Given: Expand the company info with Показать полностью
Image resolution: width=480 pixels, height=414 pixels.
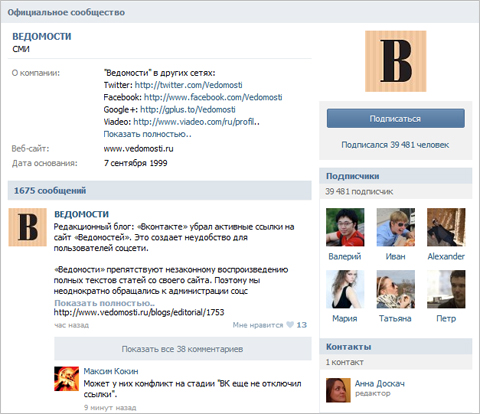Looking at the screenshot, I should [147, 134].
